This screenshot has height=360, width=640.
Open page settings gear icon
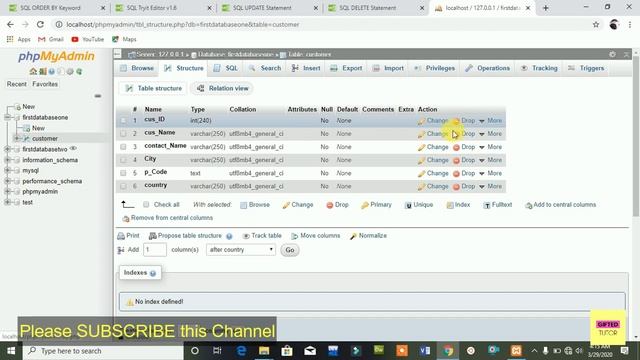pyautogui.click(x=612, y=54)
